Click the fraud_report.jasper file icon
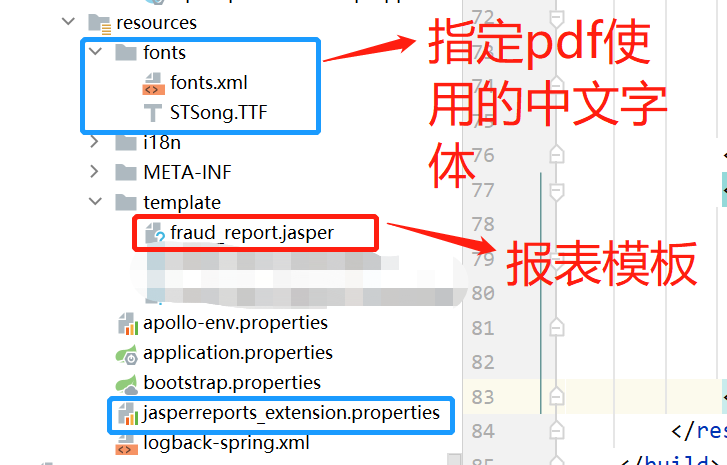727x465 pixels. pos(155,233)
